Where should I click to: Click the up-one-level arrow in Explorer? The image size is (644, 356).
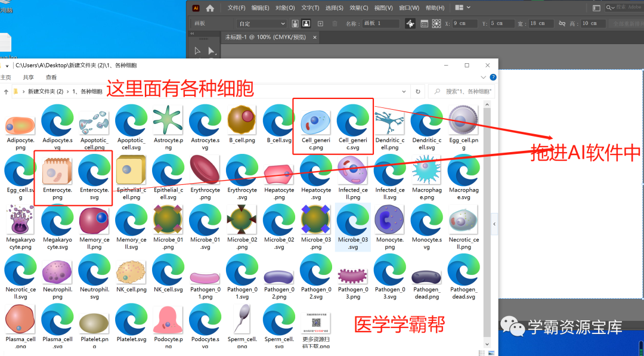pos(6,92)
